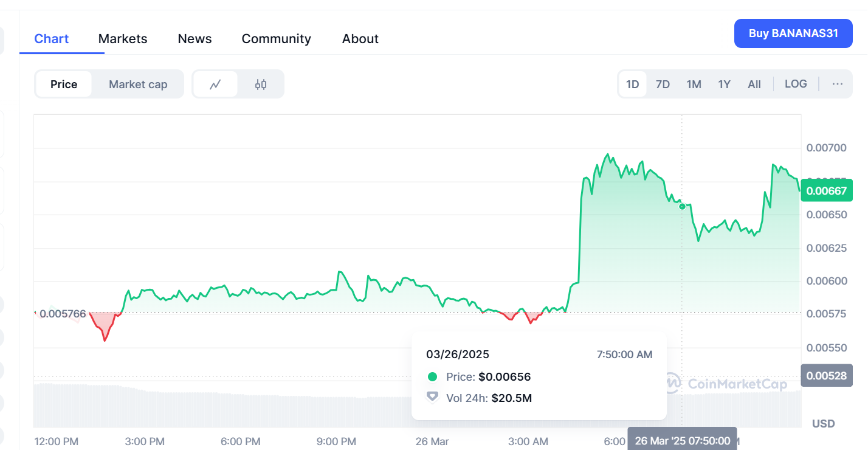The image size is (868, 450).
Task: Click the green price dot on the chart
Action: click(682, 206)
